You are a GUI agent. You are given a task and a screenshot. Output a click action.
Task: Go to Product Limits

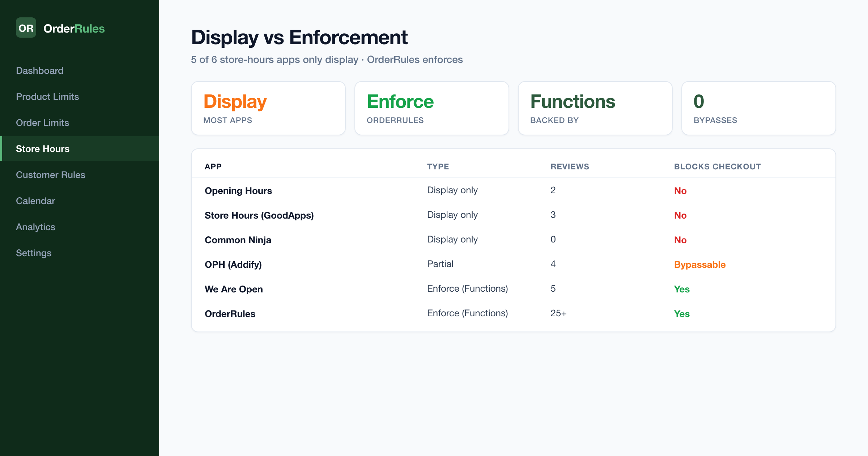click(x=80, y=97)
